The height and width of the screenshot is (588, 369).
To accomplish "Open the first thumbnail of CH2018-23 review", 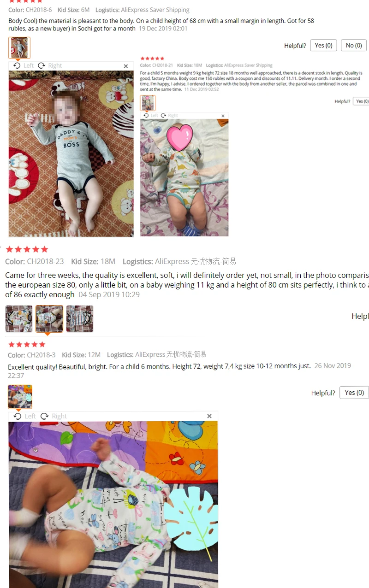I will pos(19,318).
